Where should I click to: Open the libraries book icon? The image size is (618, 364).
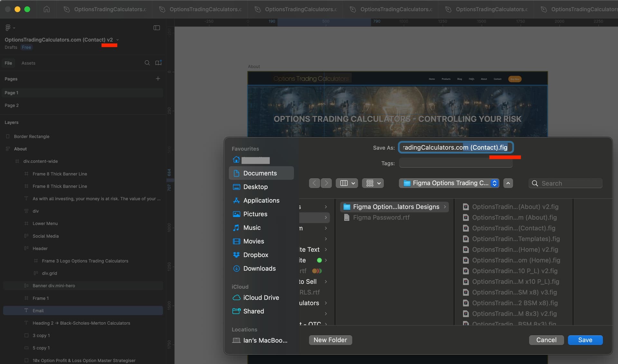pos(158,63)
